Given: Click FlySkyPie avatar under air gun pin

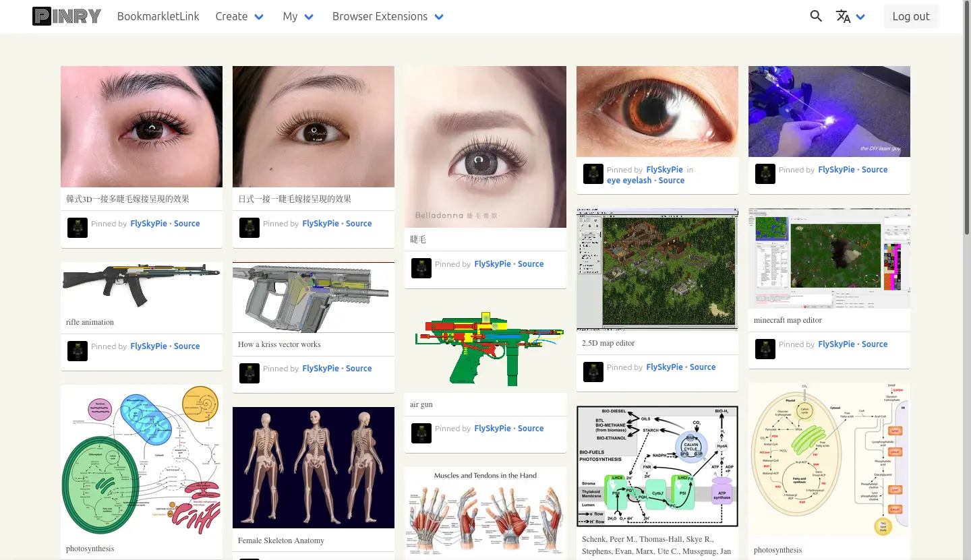Looking at the screenshot, I should click(x=421, y=433).
